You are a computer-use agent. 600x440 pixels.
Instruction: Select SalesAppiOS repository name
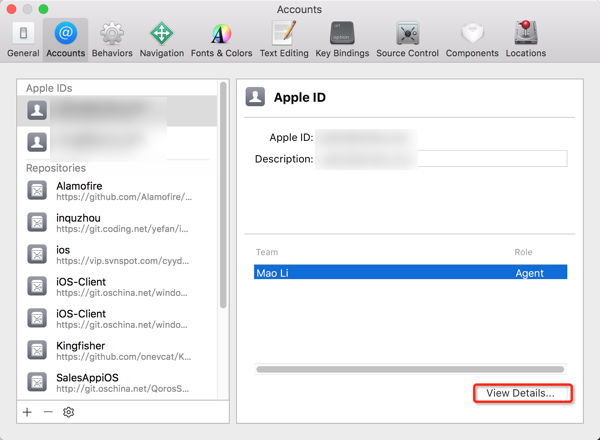(87, 378)
